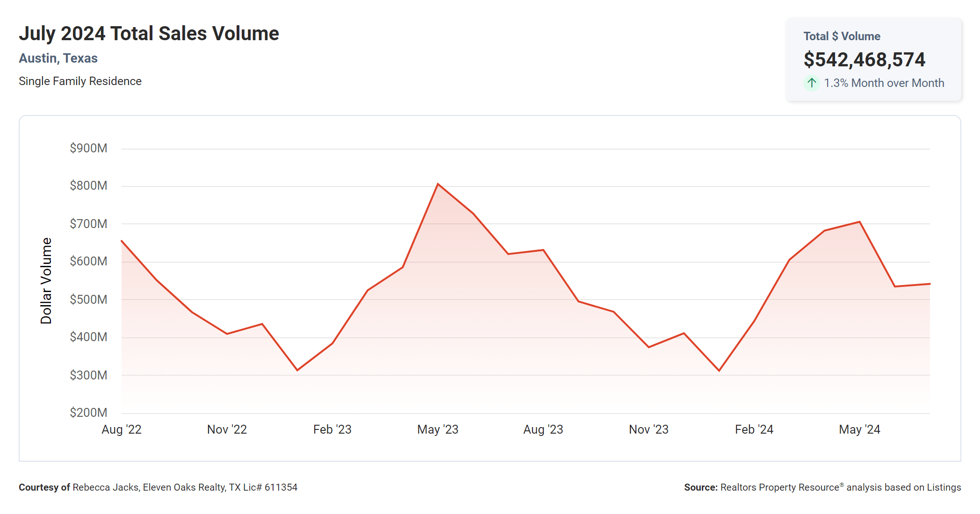Click the Total $ Volume card heading
Image resolution: width=980 pixels, height=514 pixels.
coord(842,36)
